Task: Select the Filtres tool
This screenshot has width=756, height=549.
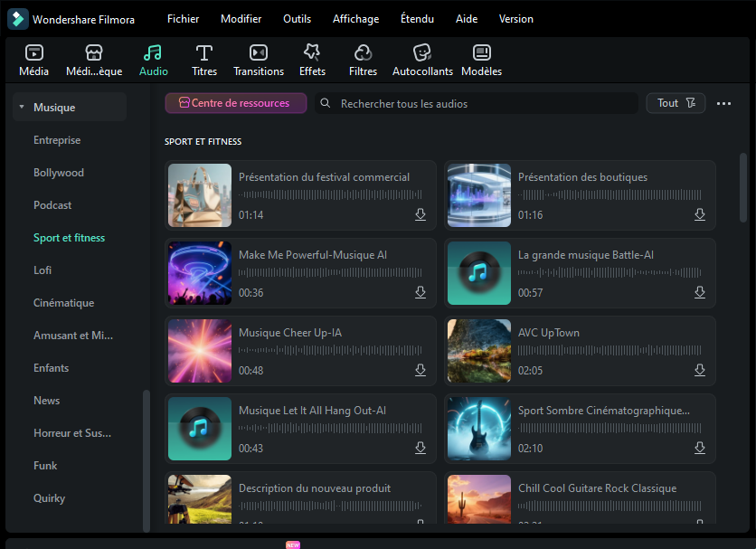Action: click(x=363, y=53)
